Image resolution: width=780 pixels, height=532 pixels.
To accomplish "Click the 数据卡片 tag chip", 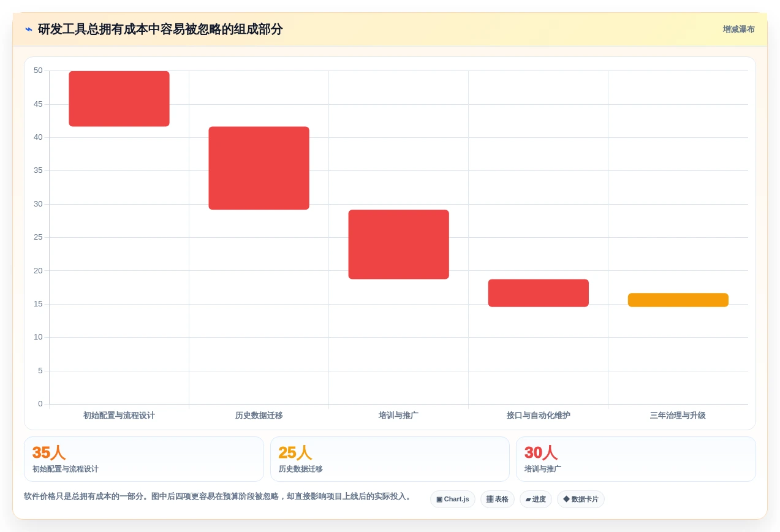I will [581, 500].
